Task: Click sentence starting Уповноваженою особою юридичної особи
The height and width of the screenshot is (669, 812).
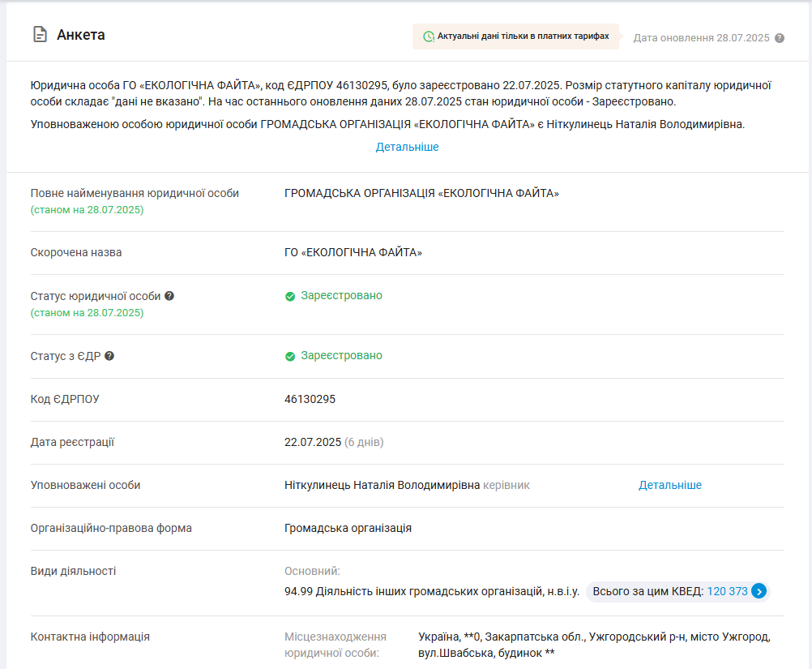Action: [x=387, y=124]
